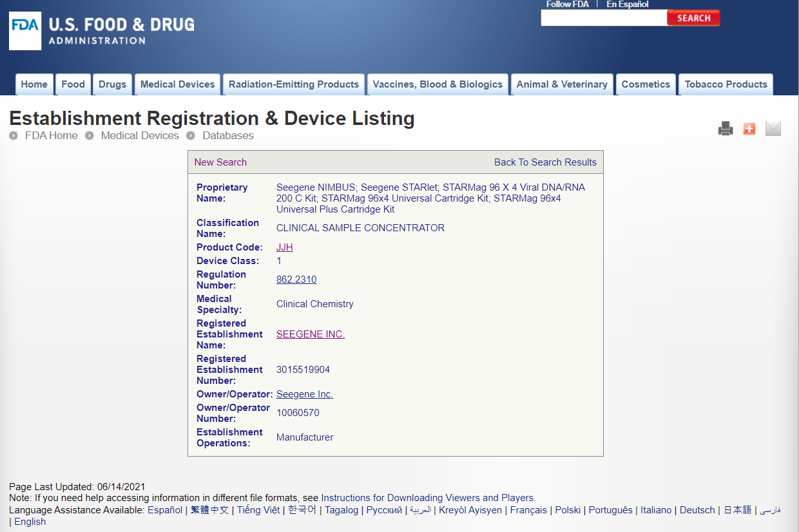Select Kreyòl Ayisyen language assistance link
Screen dimensions: 799x532
tap(470, 510)
